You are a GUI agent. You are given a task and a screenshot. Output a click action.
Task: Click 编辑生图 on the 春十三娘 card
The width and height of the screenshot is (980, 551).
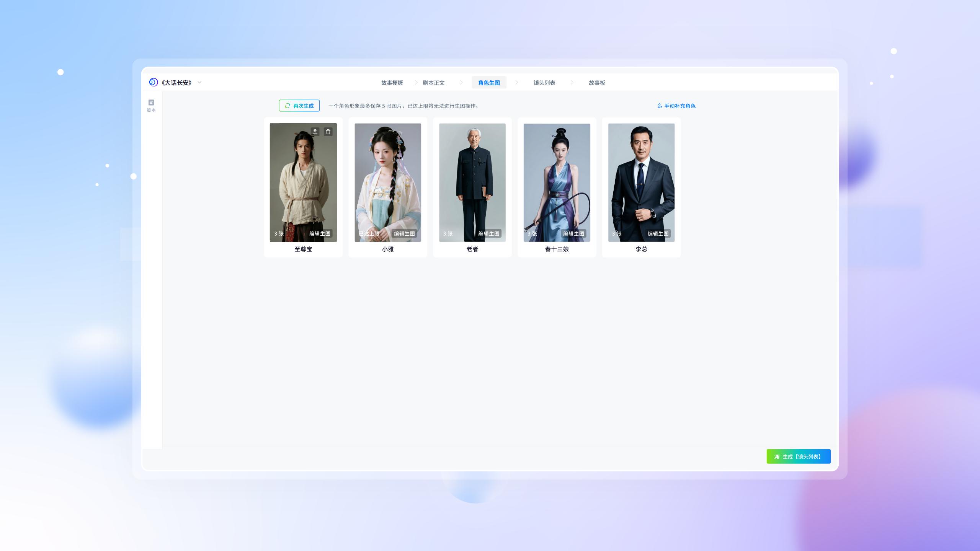point(573,233)
